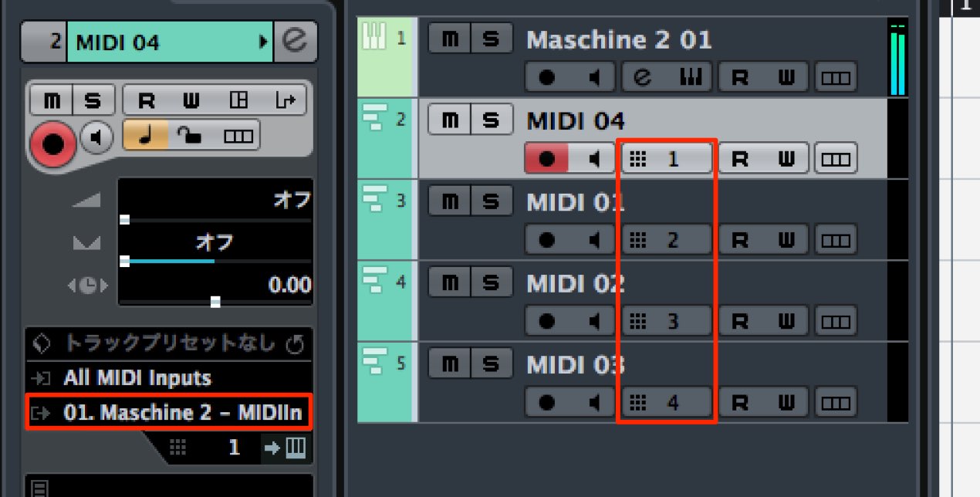Show lanes on MIDI 03 track
Screen dimensions: 980x497
pyautogui.click(x=836, y=402)
